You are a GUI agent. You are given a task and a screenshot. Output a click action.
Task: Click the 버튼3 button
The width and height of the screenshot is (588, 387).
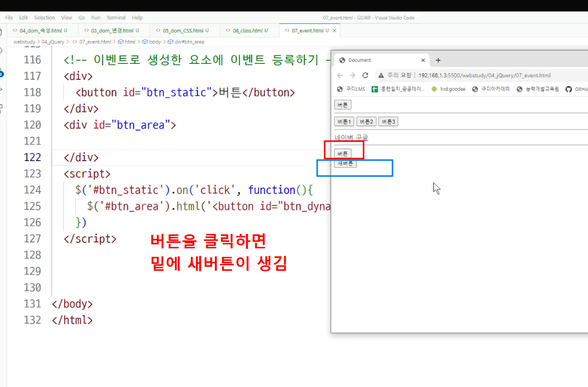(388, 122)
